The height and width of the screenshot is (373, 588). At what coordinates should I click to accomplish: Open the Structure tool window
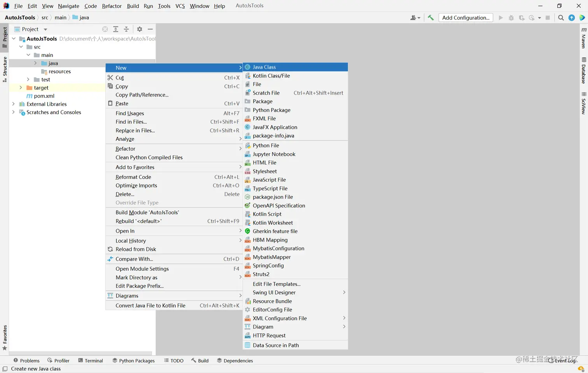5,69
